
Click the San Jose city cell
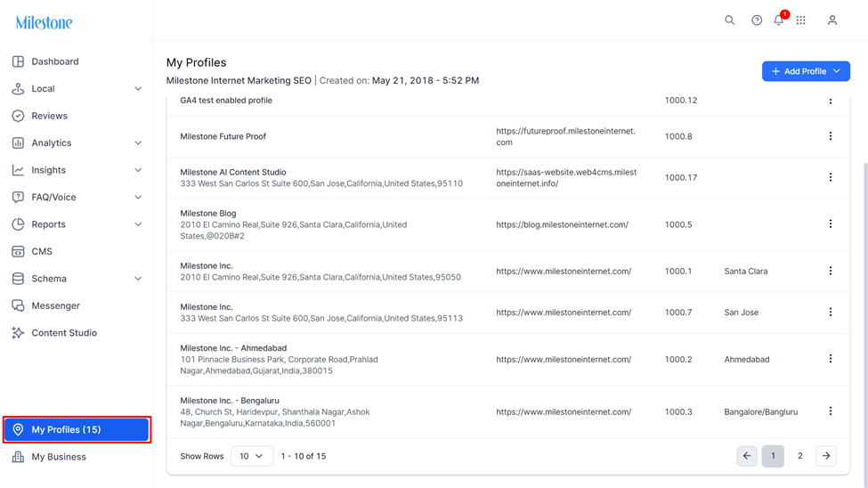pyautogui.click(x=742, y=313)
